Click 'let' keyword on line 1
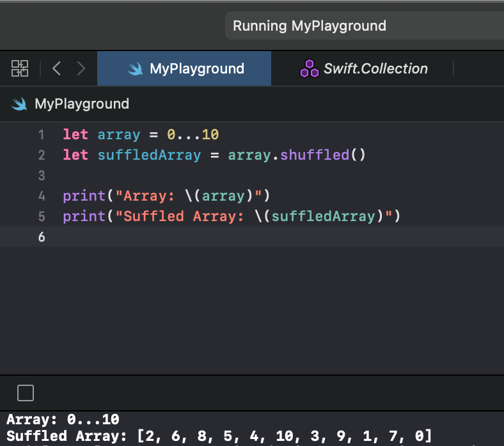504x446 pixels. click(x=75, y=134)
